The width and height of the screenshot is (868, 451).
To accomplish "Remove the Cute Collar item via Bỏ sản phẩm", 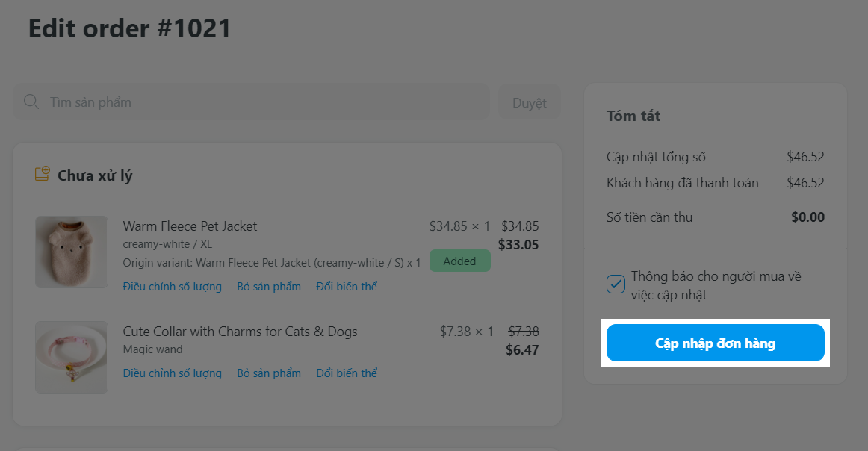I will click(269, 373).
